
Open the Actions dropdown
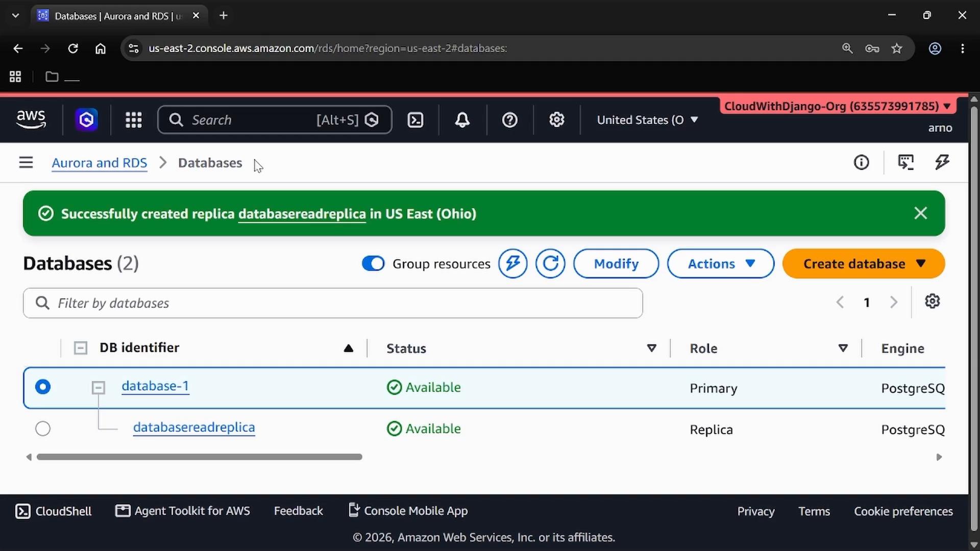[721, 264]
